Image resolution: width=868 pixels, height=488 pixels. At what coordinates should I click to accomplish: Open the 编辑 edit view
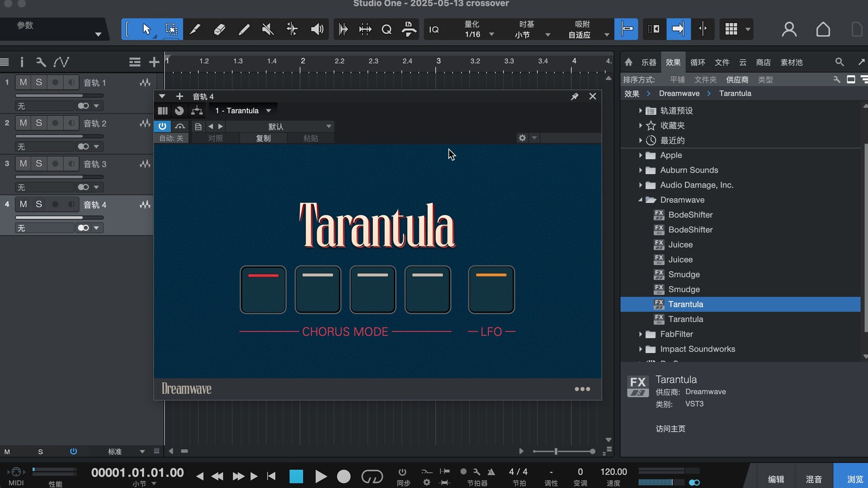pyautogui.click(x=776, y=479)
